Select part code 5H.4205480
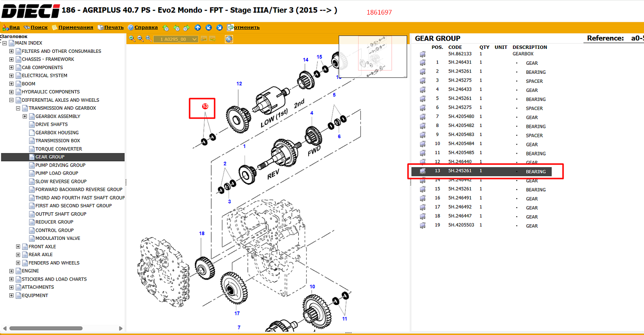 tap(461, 117)
